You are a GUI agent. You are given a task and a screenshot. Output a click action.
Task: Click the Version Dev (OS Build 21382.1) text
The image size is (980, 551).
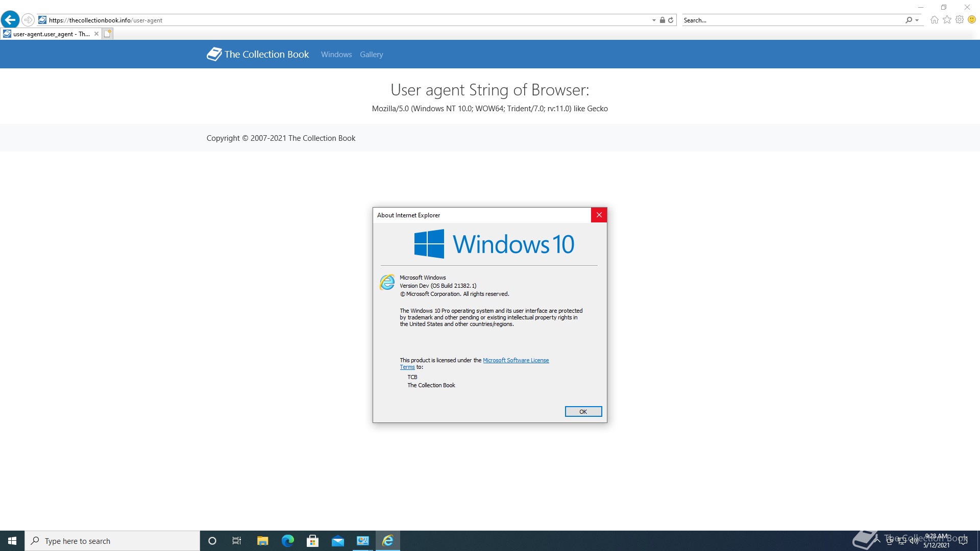[438, 286]
